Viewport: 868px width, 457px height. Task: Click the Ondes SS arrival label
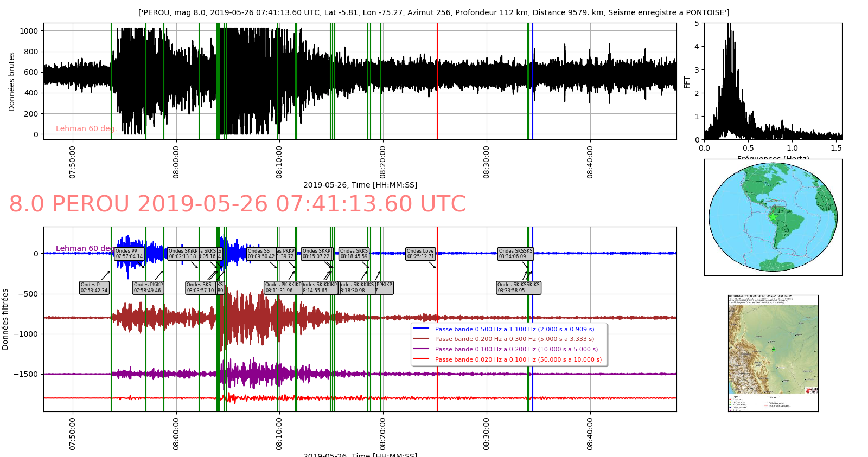click(x=261, y=254)
